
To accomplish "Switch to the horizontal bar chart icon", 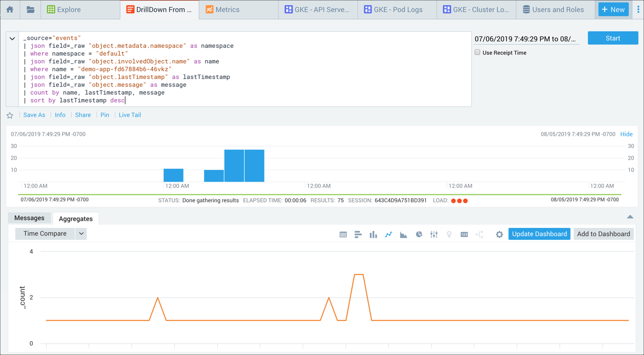I will tap(358, 234).
